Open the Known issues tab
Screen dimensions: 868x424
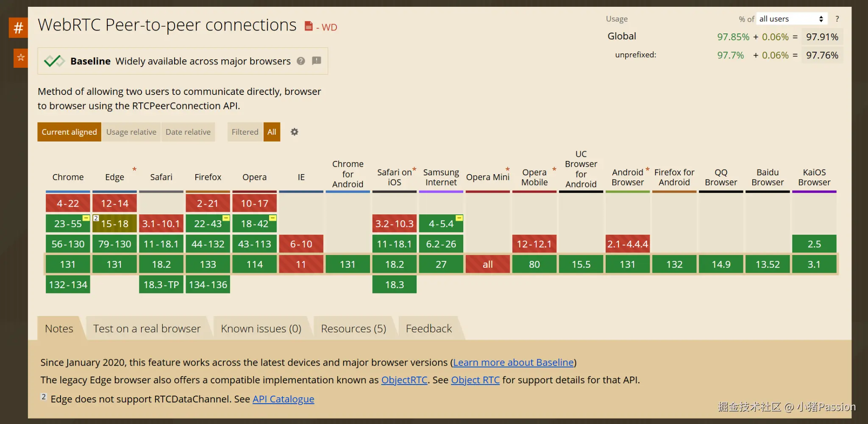point(261,329)
